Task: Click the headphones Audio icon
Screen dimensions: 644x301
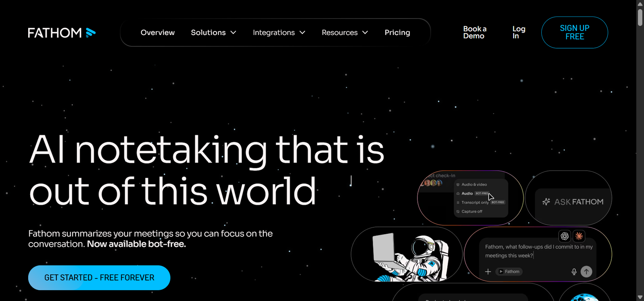Action: click(458, 194)
